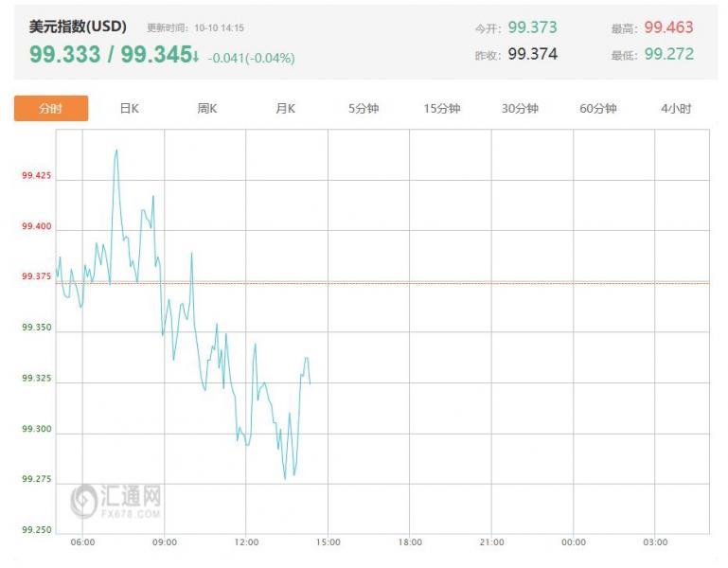Image resolution: width=728 pixels, height=568 pixels.
Task: Select the 15分钟 interval tab
Action: tap(442, 109)
